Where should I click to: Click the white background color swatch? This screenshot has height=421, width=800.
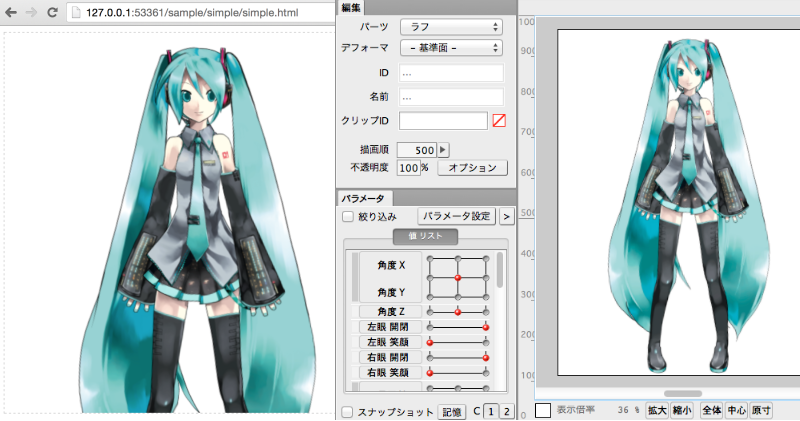(543, 410)
